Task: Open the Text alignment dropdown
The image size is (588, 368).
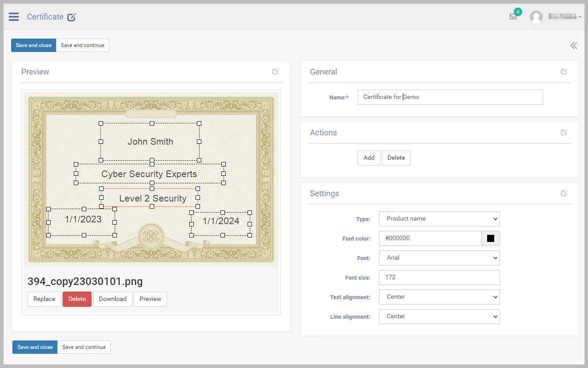Action: (439, 297)
